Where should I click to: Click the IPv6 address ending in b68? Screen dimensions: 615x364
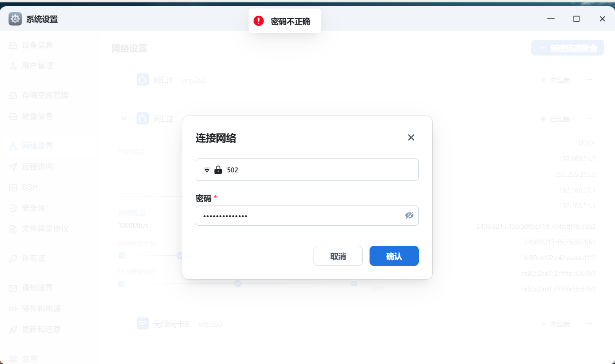pyautogui.click(x=560, y=242)
